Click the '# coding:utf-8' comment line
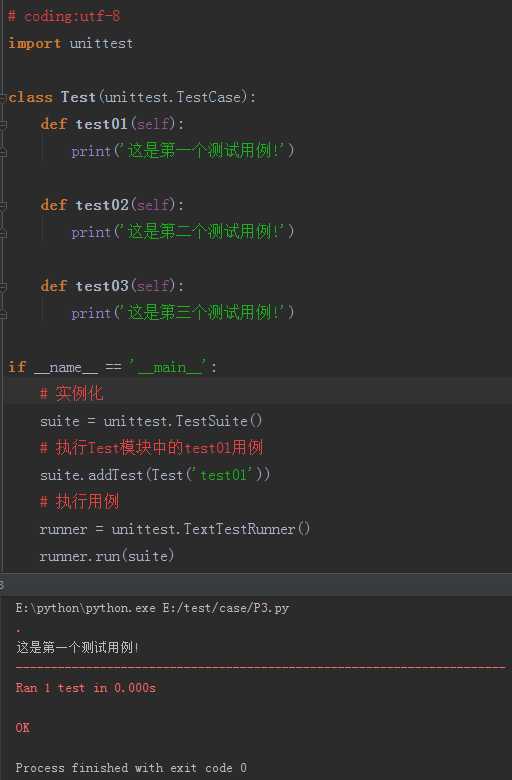 tap(64, 16)
